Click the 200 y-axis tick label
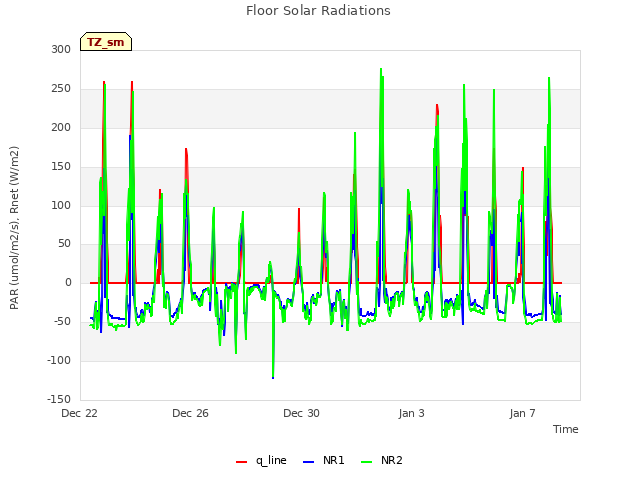Screen dimensions: 640x480 (x=61, y=127)
